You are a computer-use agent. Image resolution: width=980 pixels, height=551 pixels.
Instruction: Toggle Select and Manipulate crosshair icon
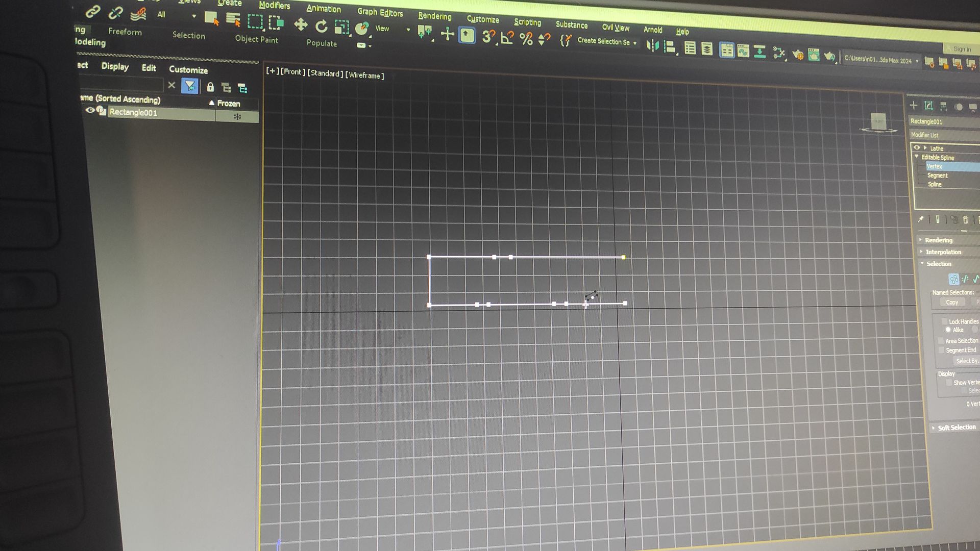coord(447,34)
